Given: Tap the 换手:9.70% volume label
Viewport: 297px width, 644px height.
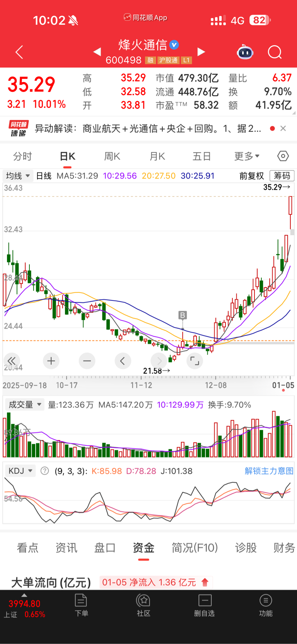Looking at the screenshot, I should pyautogui.click(x=230, y=405).
